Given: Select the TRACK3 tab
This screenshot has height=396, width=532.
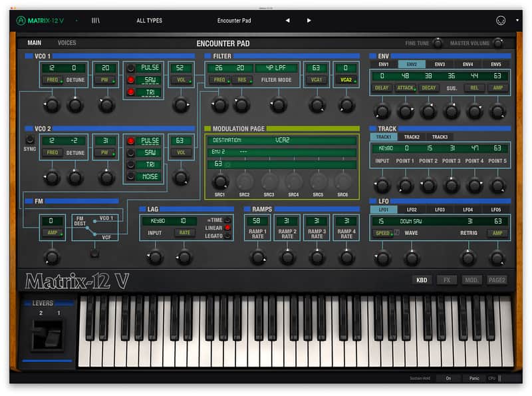Looking at the screenshot, I should 440,137.
